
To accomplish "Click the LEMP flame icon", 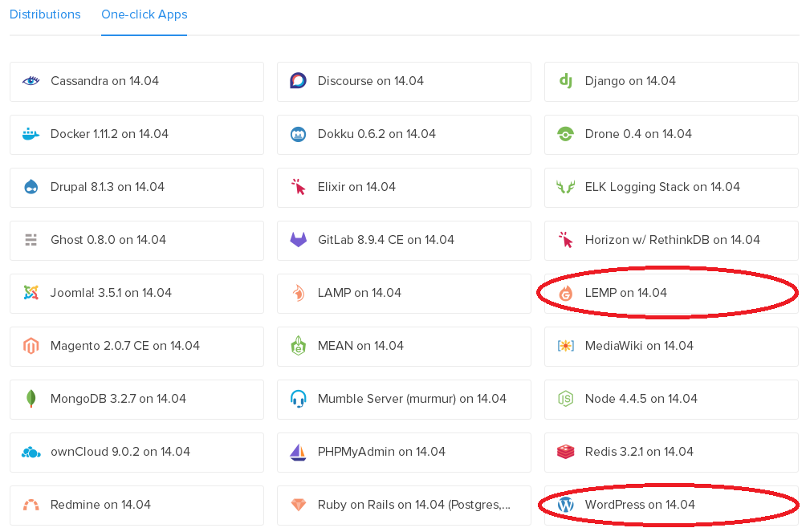I will click(566, 294).
